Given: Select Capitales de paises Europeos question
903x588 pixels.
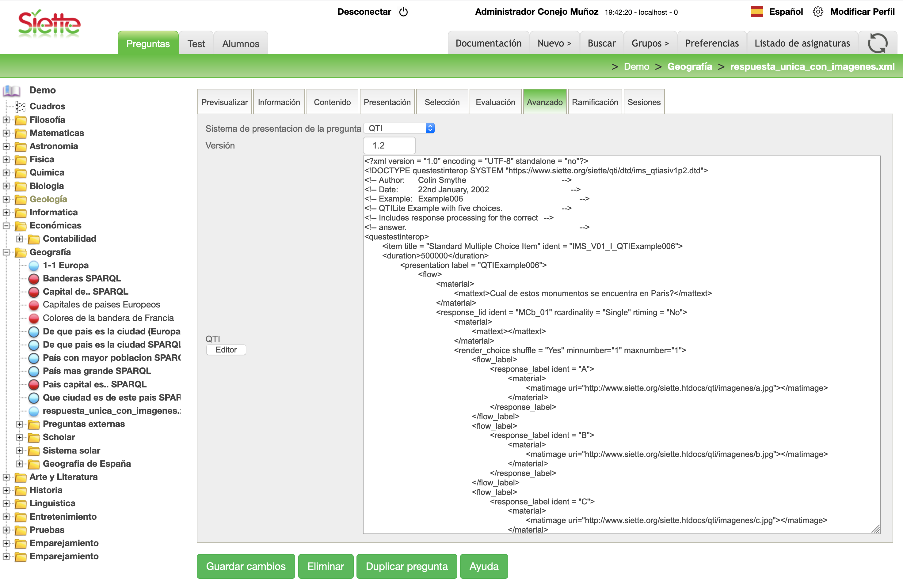Looking at the screenshot, I should coord(101,305).
